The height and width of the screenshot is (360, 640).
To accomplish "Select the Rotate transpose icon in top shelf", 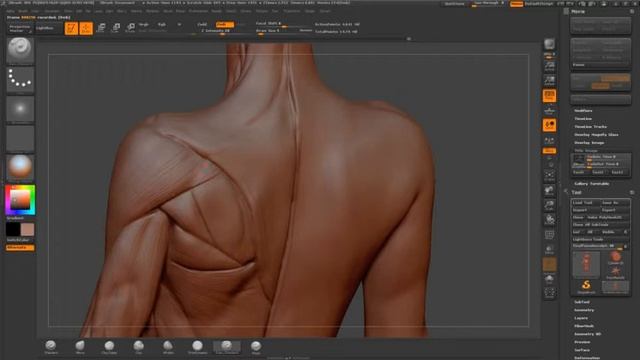I will point(130,28).
